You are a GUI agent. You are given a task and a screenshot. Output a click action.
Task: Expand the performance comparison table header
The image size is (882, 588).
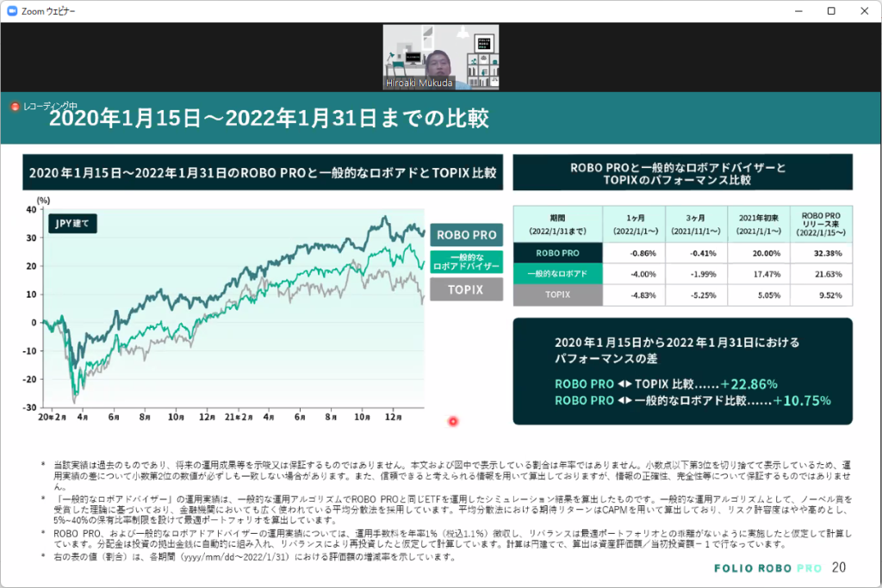(682, 171)
